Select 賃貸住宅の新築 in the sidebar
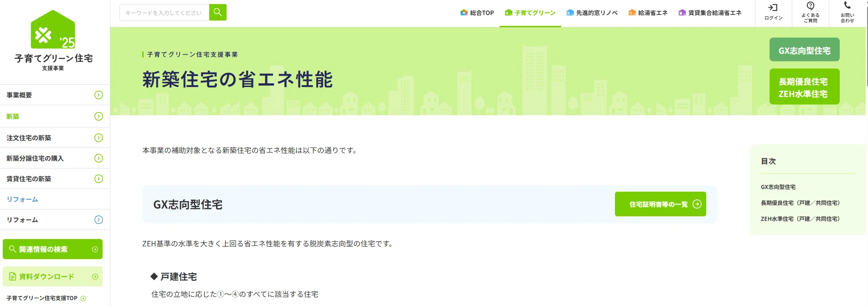The image size is (868, 306). pos(55,178)
